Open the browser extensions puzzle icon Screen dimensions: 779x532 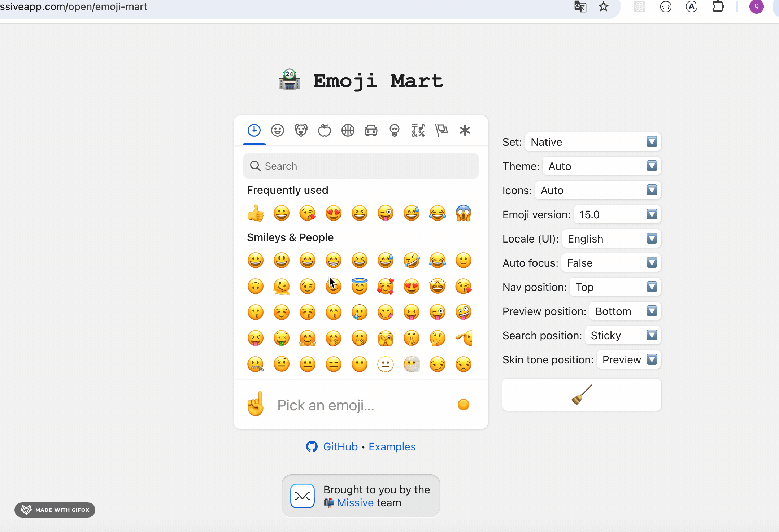click(x=718, y=7)
